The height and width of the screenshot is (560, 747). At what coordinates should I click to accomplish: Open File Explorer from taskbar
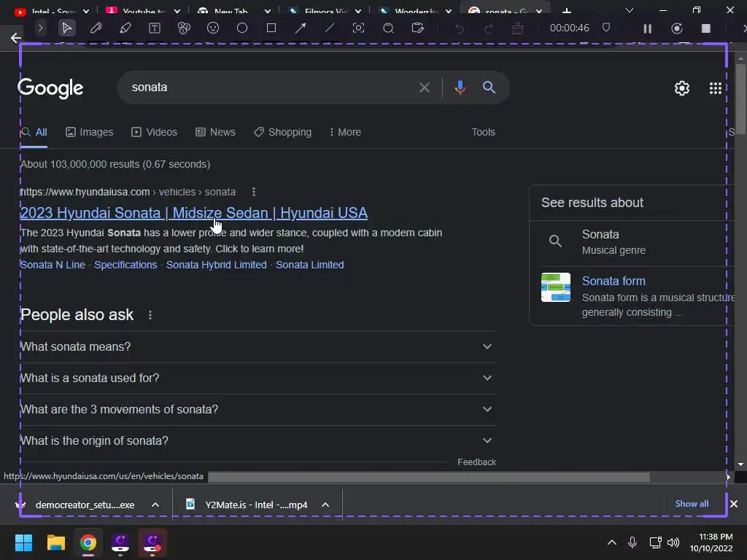(55, 542)
